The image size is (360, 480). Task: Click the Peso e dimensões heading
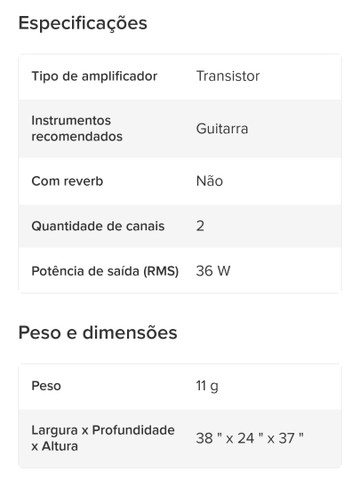coord(98,333)
